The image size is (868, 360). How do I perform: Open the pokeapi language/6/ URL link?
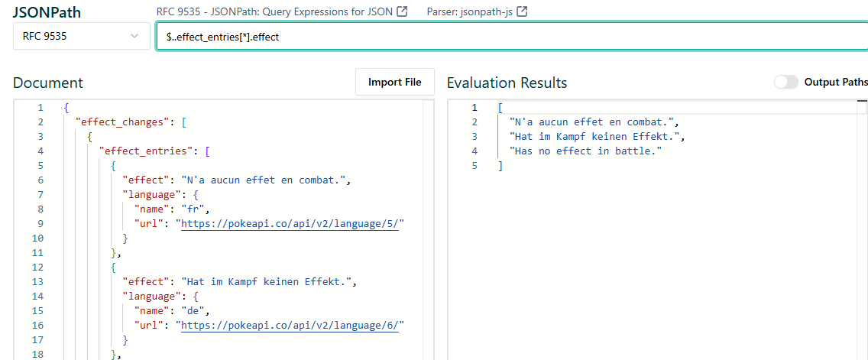tap(290, 325)
